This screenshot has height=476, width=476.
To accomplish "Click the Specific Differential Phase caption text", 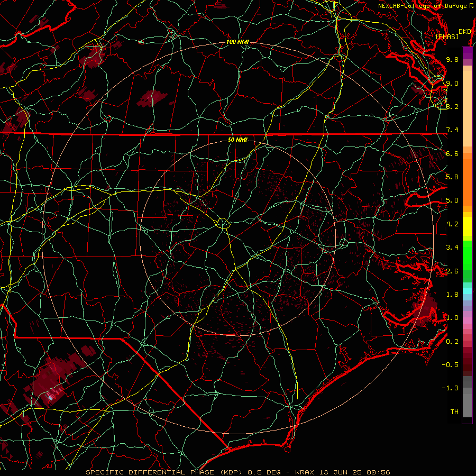I will tap(237, 472).
